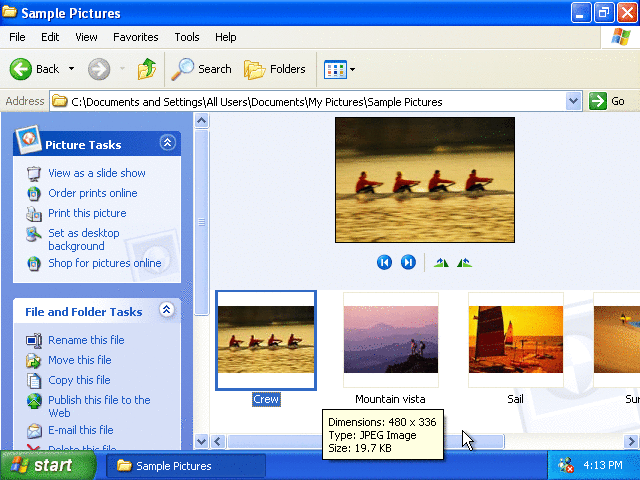Click the large Crew preview image
The width and height of the screenshot is (640, 480).
424,180
